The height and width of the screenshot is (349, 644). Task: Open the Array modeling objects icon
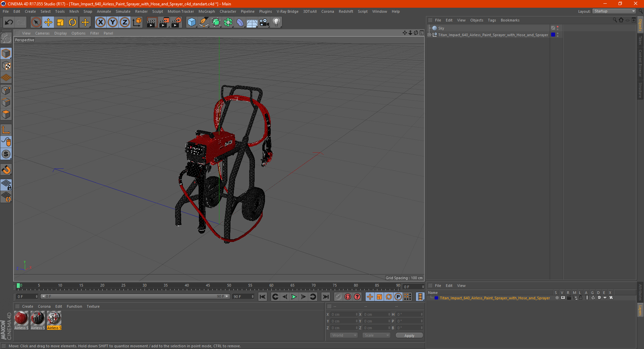[228, 22]
